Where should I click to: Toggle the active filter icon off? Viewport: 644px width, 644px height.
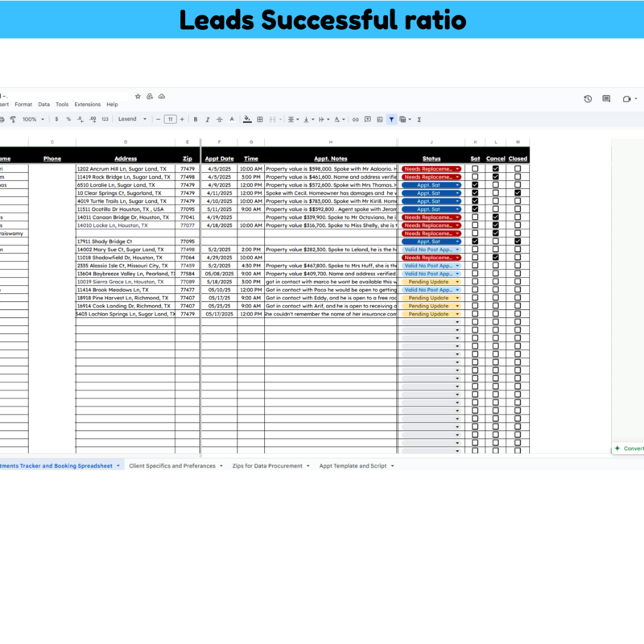coord(393,119)
